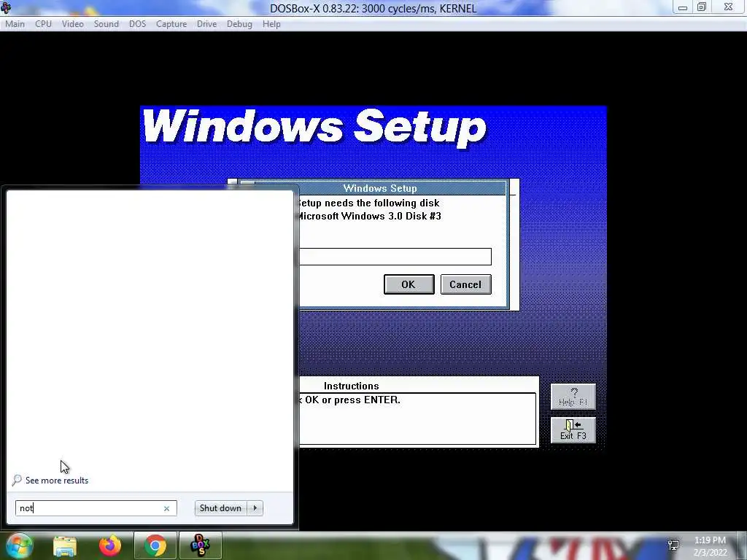The width and height of the screenshot is (747, 560).
Task: Open the Video menu
Action: [72, 24]
